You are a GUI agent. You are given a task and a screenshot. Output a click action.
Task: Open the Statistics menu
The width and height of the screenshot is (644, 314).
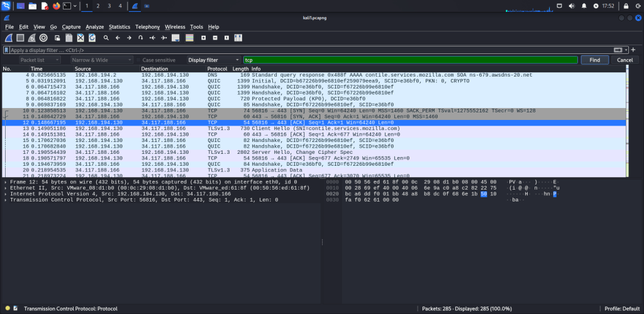(x=119, y=27)
